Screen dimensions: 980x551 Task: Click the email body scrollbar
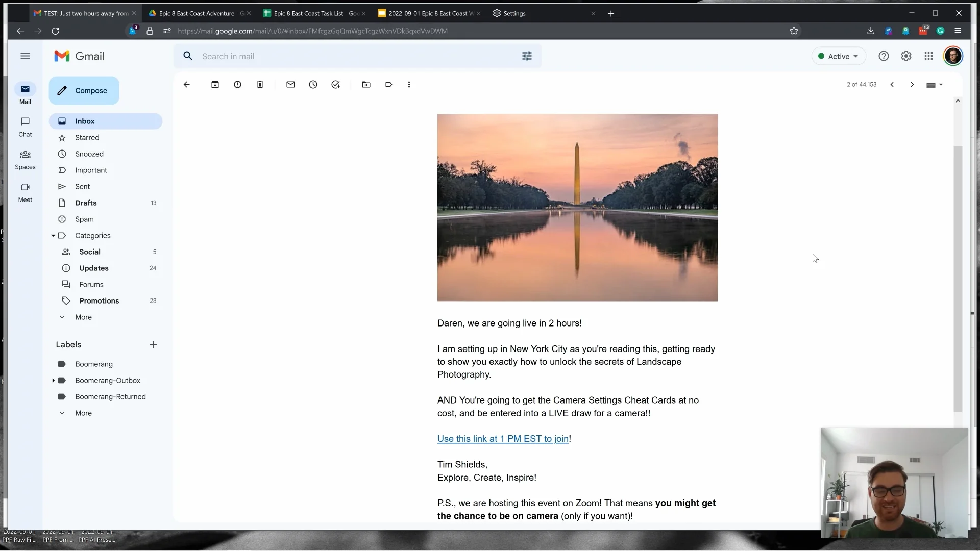point(958,280)
